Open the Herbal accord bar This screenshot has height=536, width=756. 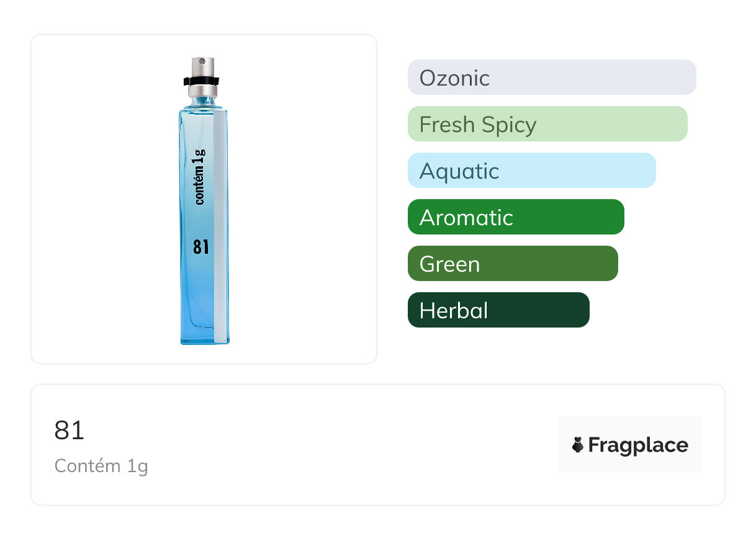tap(498, 310)
